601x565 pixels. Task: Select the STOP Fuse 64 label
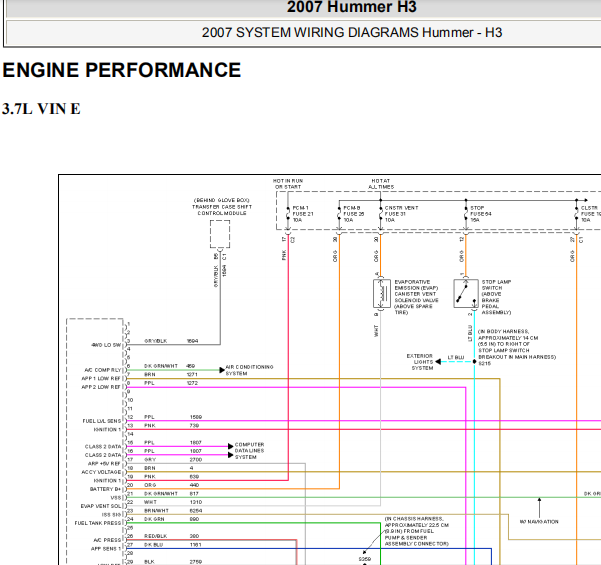pyautogui.click(x=481, y=214)
